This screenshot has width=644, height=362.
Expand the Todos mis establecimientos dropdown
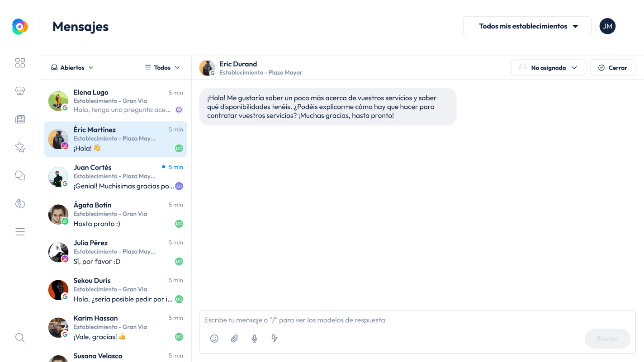[x=527, y=26]
